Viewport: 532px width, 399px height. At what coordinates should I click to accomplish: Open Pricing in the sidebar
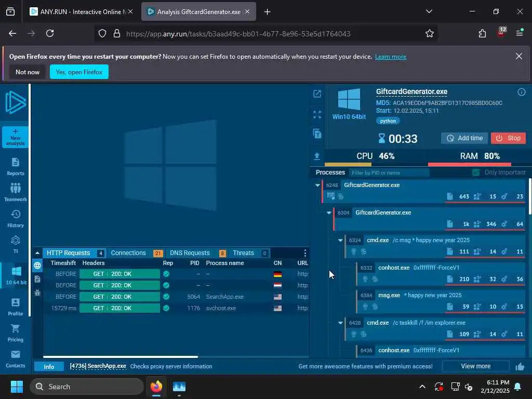pos(15,333)
